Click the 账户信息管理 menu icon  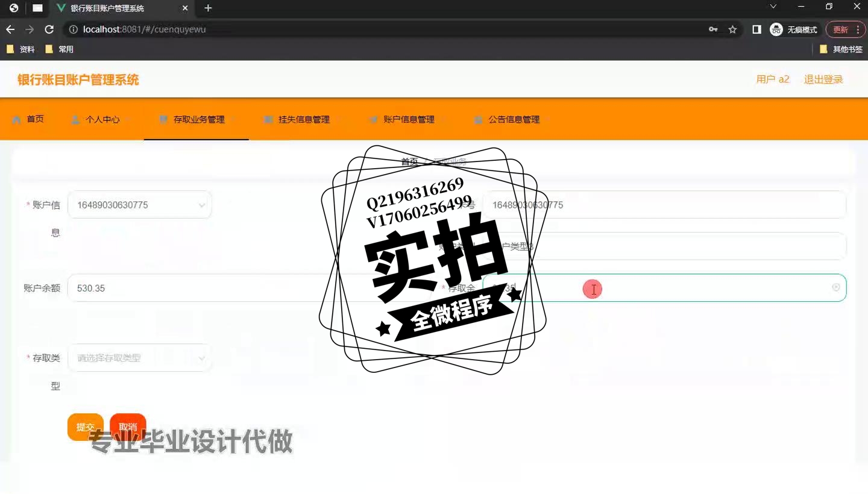coord(373,119)
